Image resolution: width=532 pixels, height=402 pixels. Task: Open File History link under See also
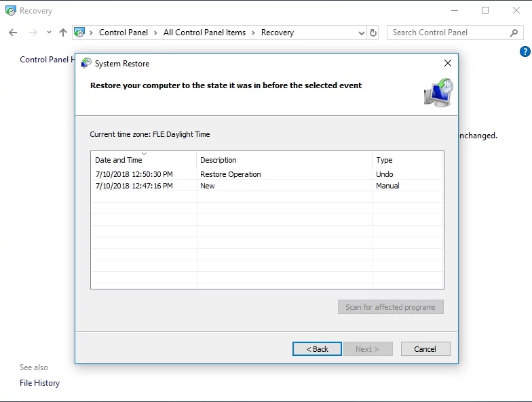(39, 382)
